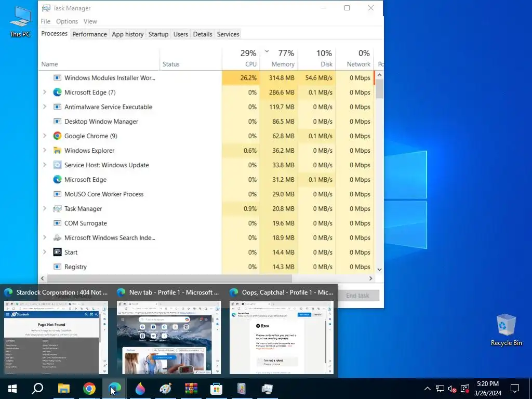This screenshot has width=532, height=399.
Task: Click the Antimalware Service Executable icon
Action: point(57,107)
